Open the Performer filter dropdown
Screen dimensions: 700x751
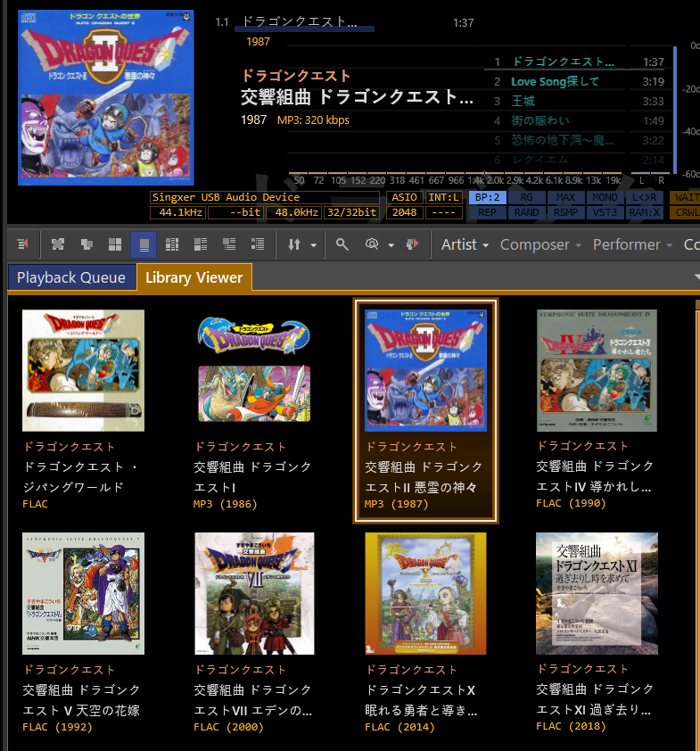click(x=632, y=244)
